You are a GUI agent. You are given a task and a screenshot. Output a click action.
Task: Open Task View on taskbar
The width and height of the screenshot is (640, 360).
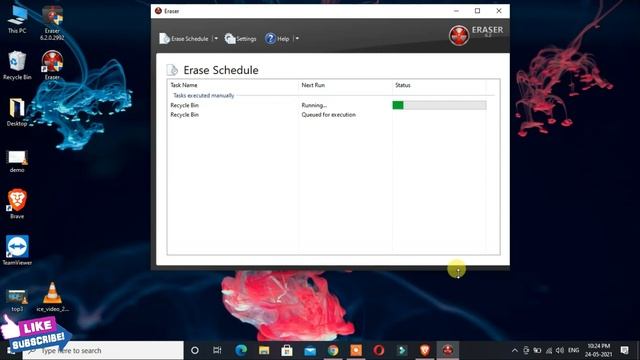[x=217, y=350]
